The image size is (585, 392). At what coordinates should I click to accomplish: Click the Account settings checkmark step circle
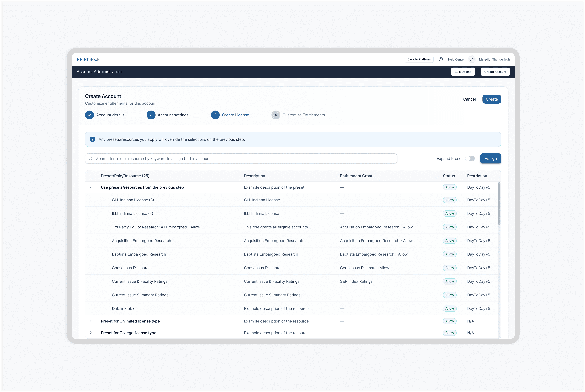click(x=151, y=115)
